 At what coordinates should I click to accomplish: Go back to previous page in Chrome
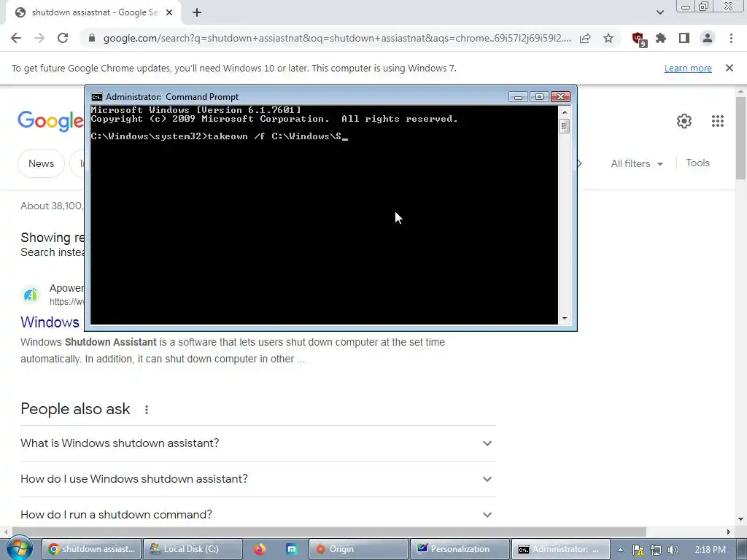point(16,38)
